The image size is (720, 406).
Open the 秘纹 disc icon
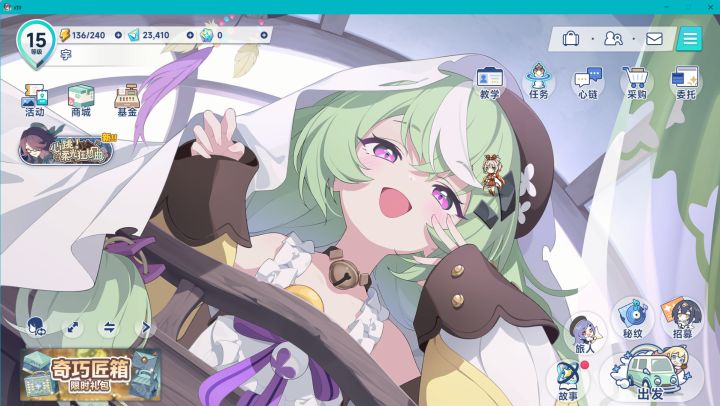coord(632,318)
